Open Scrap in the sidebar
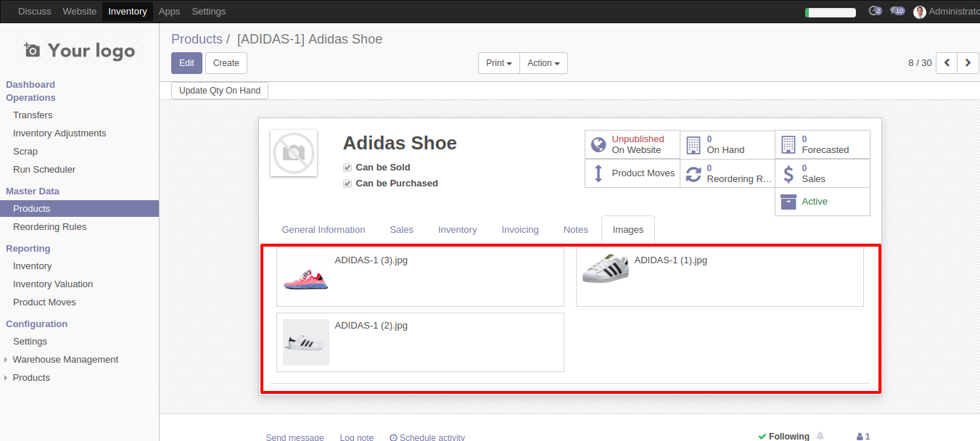This screenshot has height=441, width=980. [25, 152]
